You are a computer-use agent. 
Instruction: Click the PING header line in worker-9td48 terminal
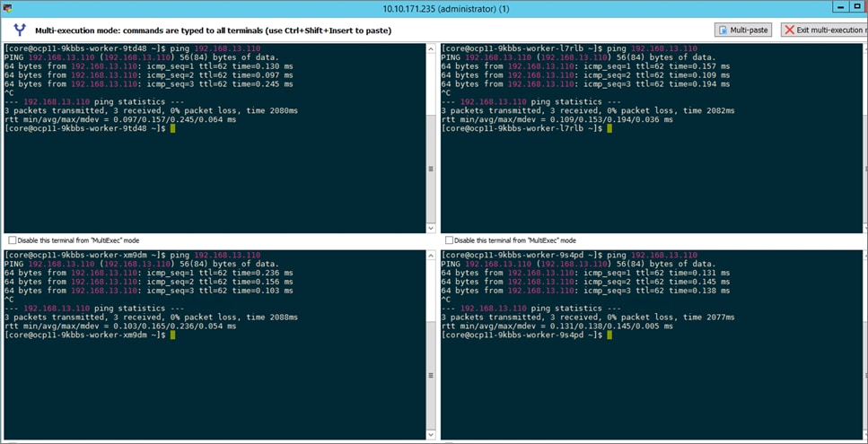coord(141,57)
